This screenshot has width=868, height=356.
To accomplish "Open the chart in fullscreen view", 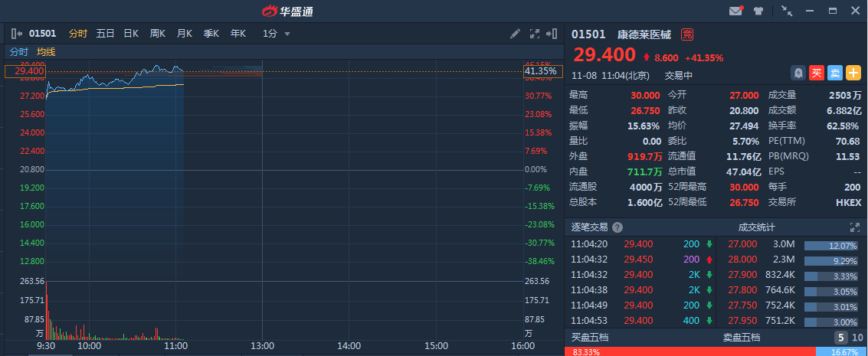I will 535,34.
